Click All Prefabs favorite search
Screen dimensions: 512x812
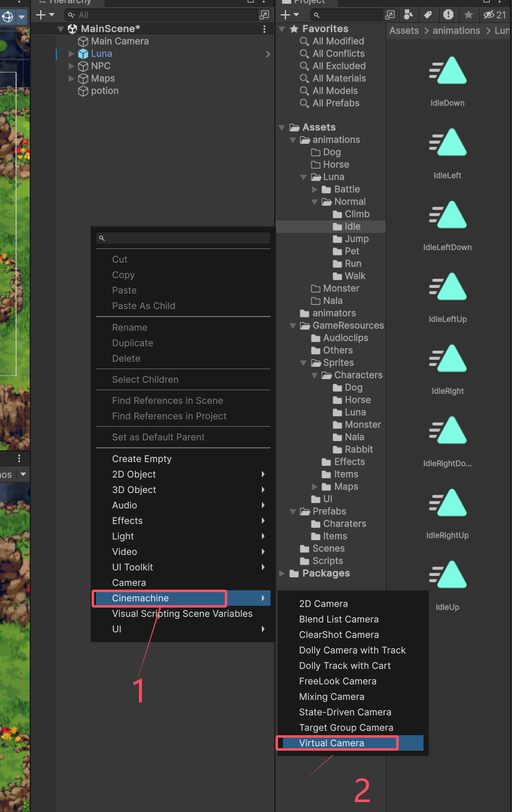click(336, 103)
